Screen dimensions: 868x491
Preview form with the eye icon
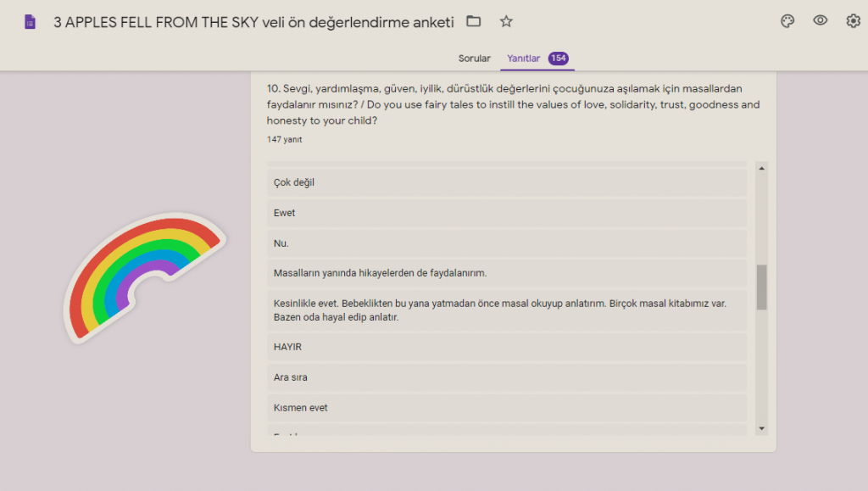click(821, 21)
